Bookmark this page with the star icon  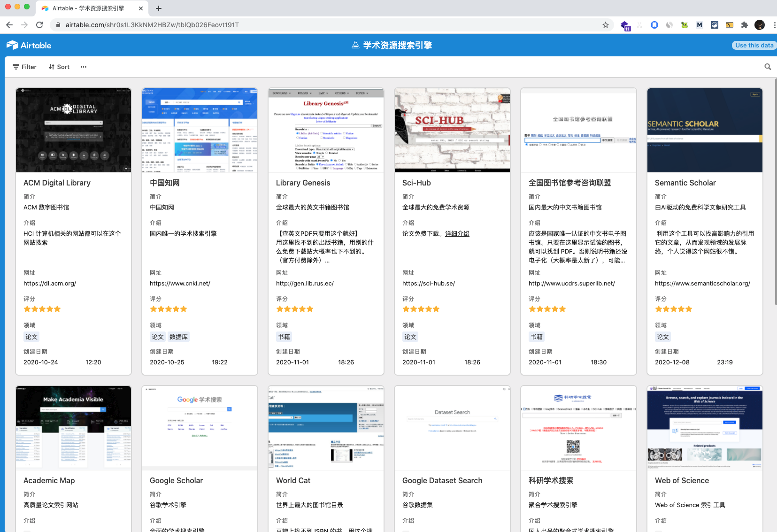coord(606,25)
